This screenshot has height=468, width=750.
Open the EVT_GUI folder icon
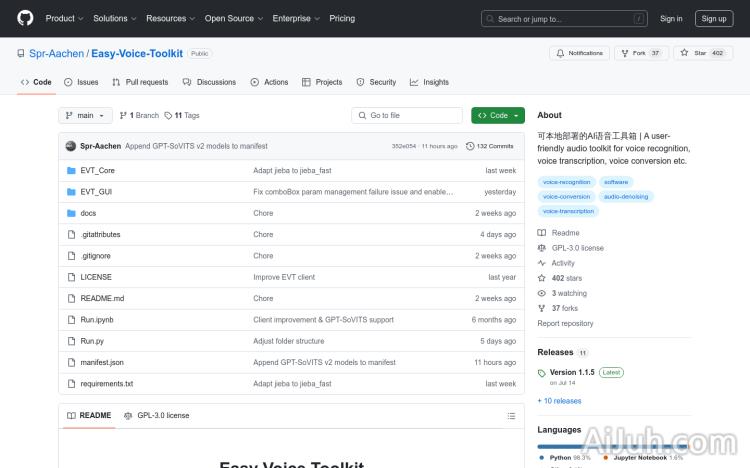click(x=71, y=192)
